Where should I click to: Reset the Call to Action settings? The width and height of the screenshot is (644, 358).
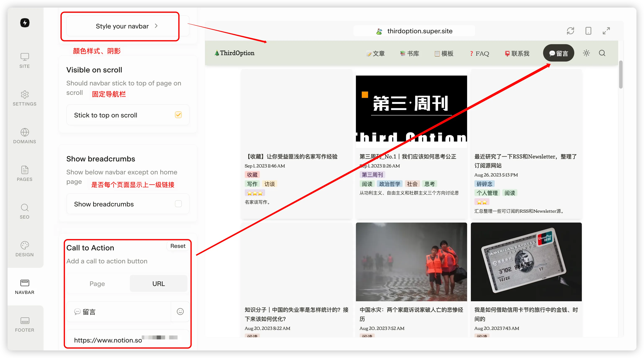[178, 246]
